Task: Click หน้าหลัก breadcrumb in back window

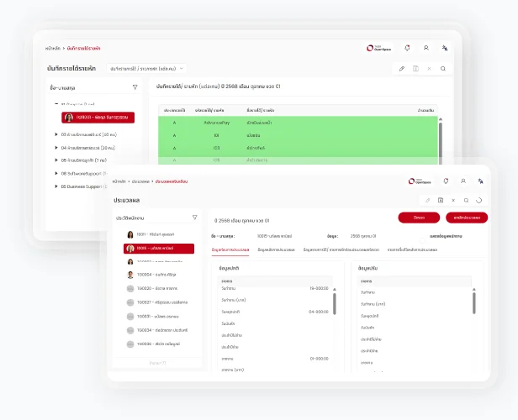Action: (53, 48)
